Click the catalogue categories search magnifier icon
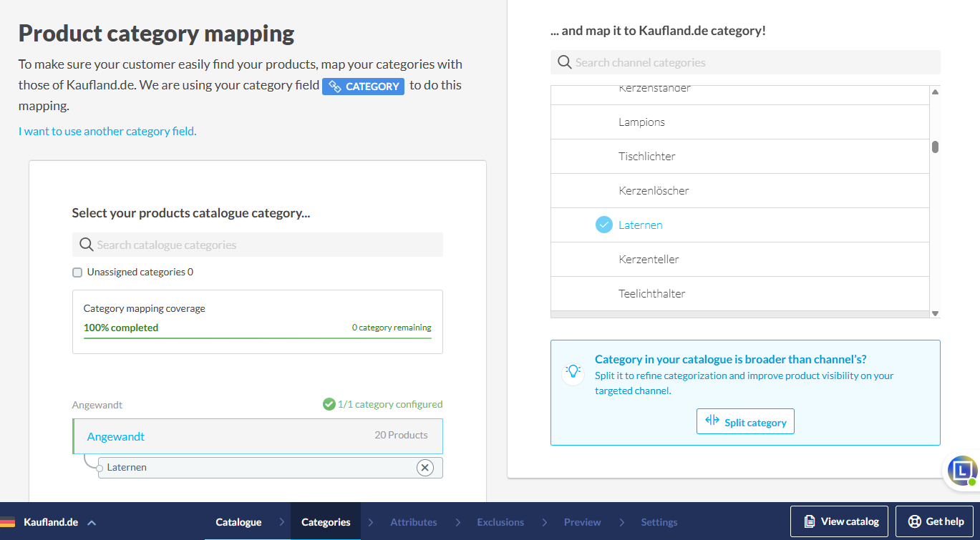 (x=86, y=245)
